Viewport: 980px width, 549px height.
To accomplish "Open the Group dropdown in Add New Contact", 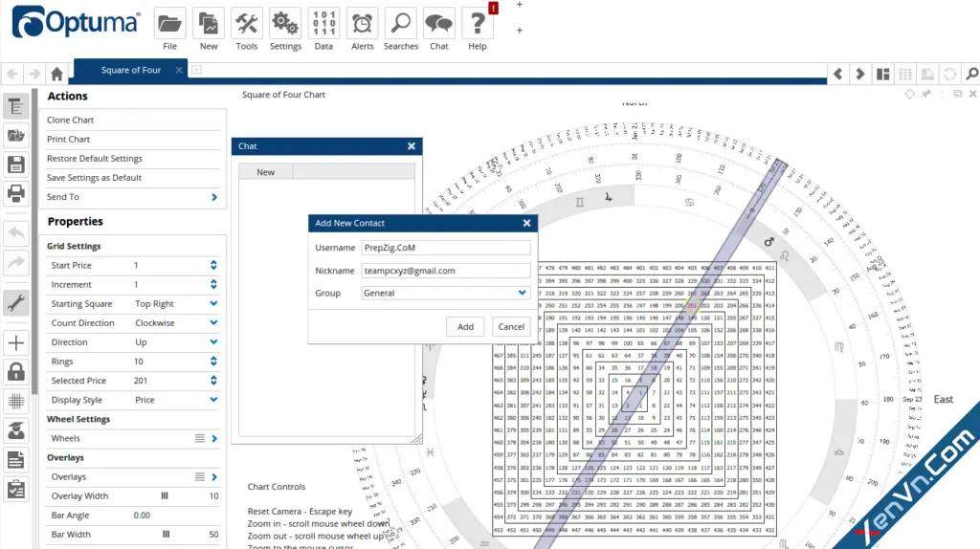I will click(x=446, y=293).
